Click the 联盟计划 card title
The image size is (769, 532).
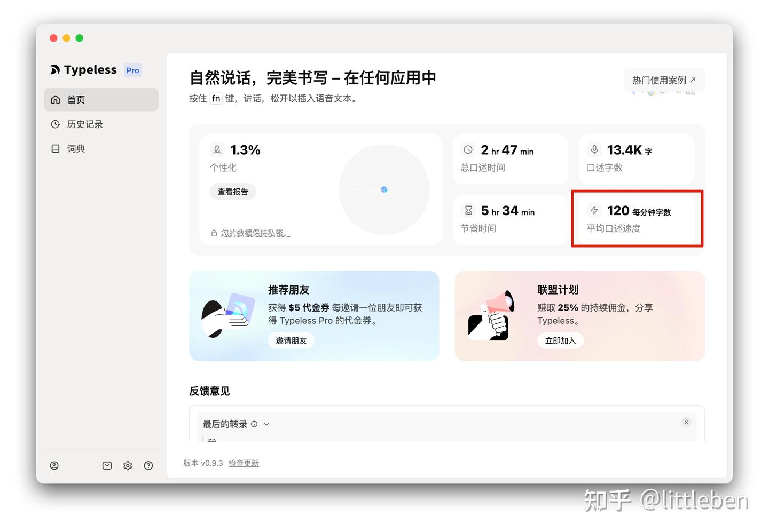pyautogui.click(x=558, y=290)
